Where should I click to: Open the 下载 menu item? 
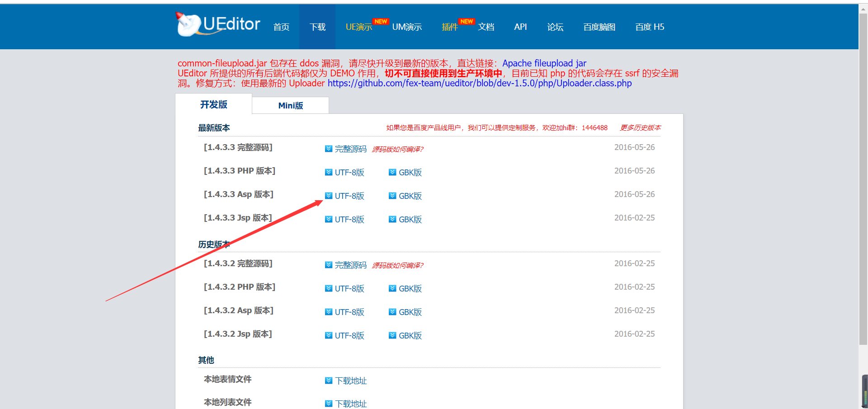click(317, 27)
